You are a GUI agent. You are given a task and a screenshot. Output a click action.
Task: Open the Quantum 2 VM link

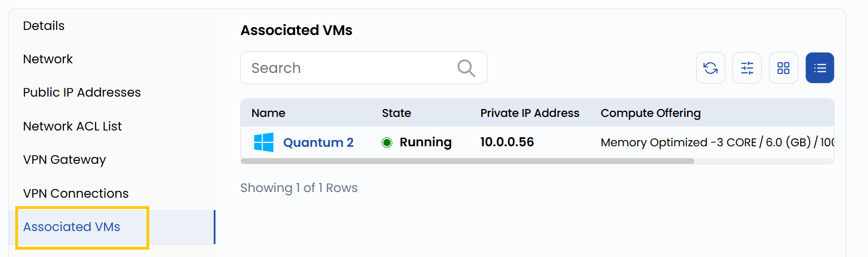(x=318, y=142)
